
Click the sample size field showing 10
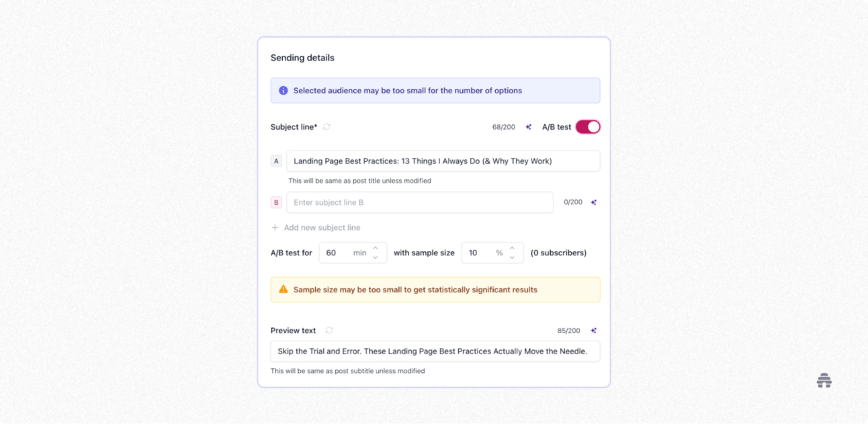click(478, 253)
